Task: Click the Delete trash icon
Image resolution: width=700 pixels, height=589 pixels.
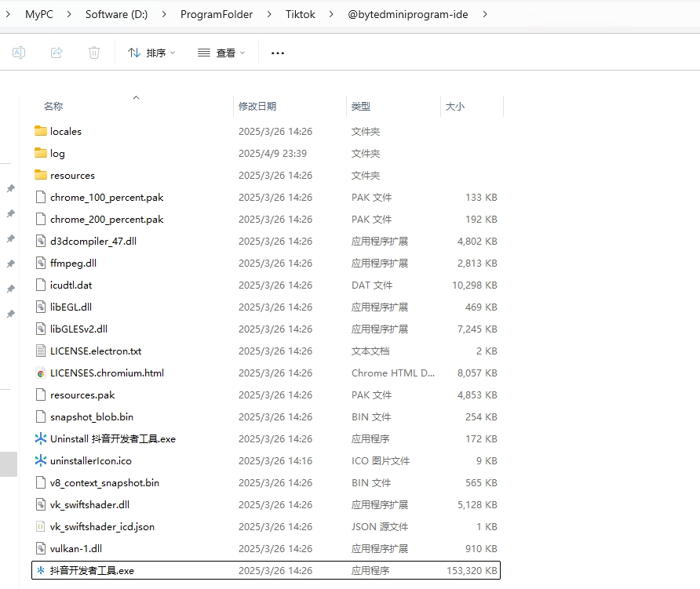Action: pos(93,53)
